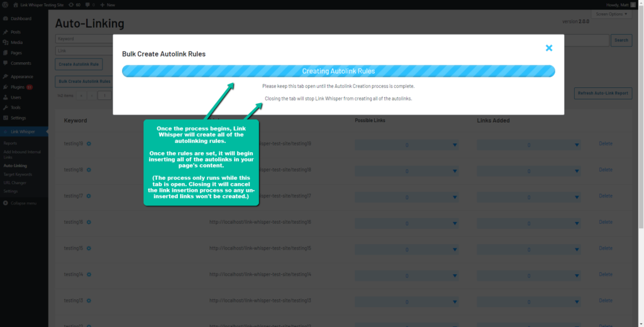Open settings gear for testing18
This screenshot has height=327, width=644.
pyautogui.click(x=89, y=170)
